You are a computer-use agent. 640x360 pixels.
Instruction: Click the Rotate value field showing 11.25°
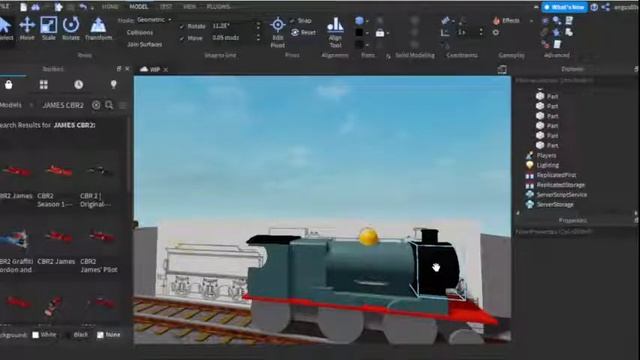233,26
